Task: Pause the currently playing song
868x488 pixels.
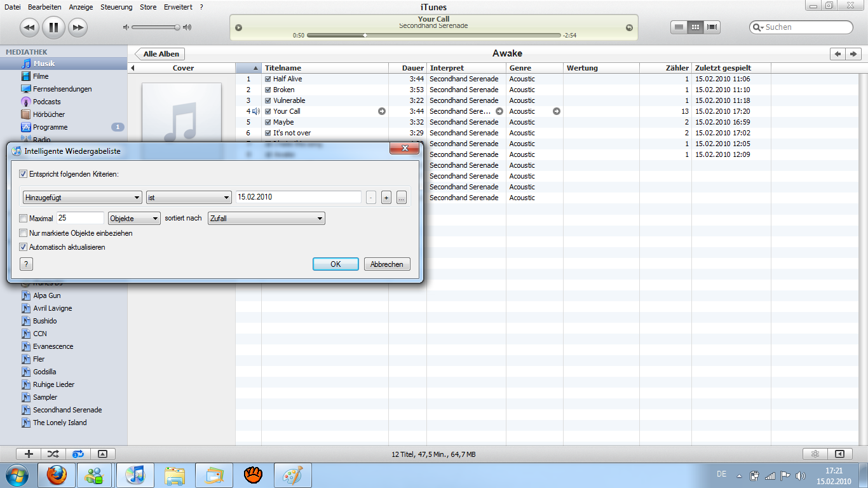Action: pos(53,27)
